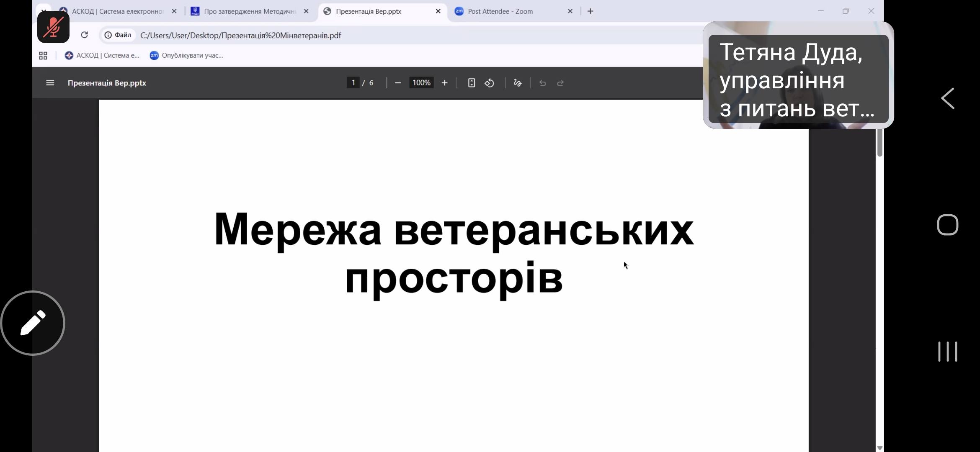Rotate the PDF page counterclockwise
The height and width of the screenshot is (452, 980).
tap(489, 83)
